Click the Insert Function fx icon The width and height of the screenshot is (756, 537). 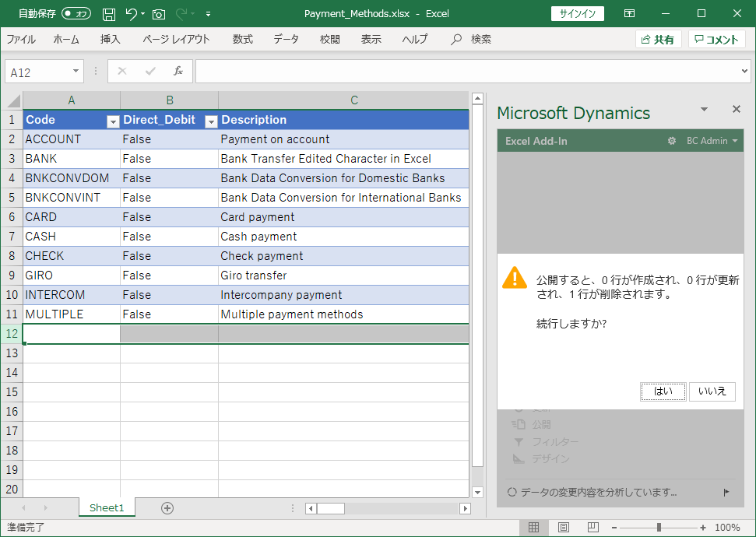pyautogui.click(x=178, y=72)
